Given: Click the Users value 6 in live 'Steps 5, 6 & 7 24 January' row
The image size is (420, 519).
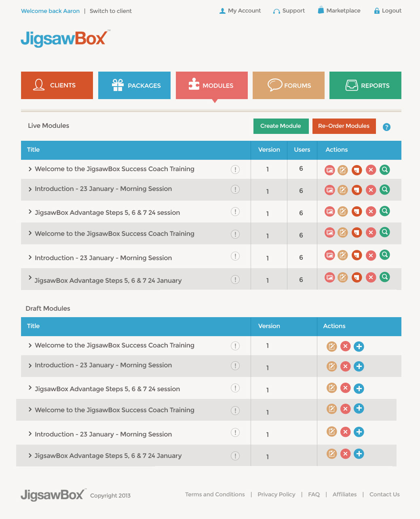Looking at the screenshot, I should coord(301,280).
